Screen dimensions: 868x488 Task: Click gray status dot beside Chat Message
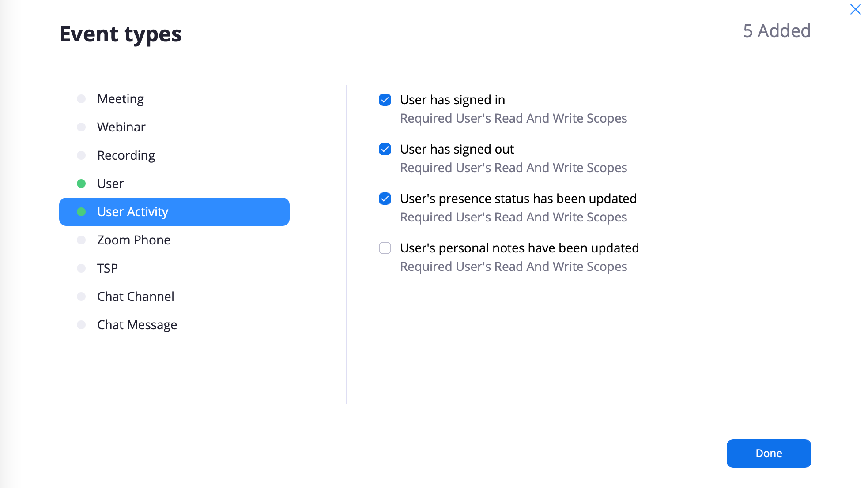click(81, 325)
